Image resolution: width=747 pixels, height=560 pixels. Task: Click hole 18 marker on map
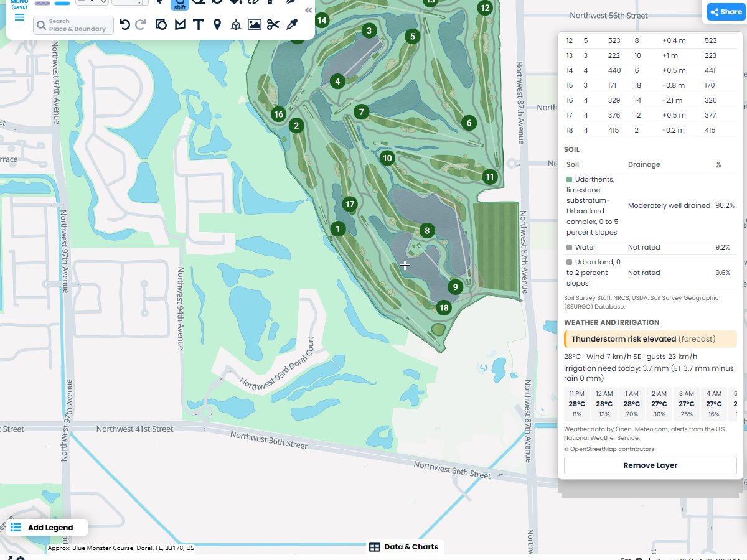coord(444,307)
